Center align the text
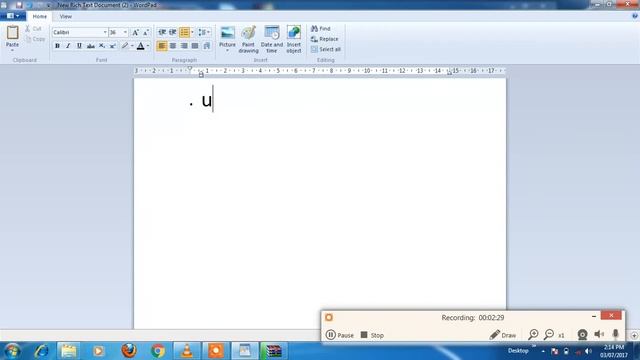Viewport: 640px width, 360px height. (x=173, y=46)
